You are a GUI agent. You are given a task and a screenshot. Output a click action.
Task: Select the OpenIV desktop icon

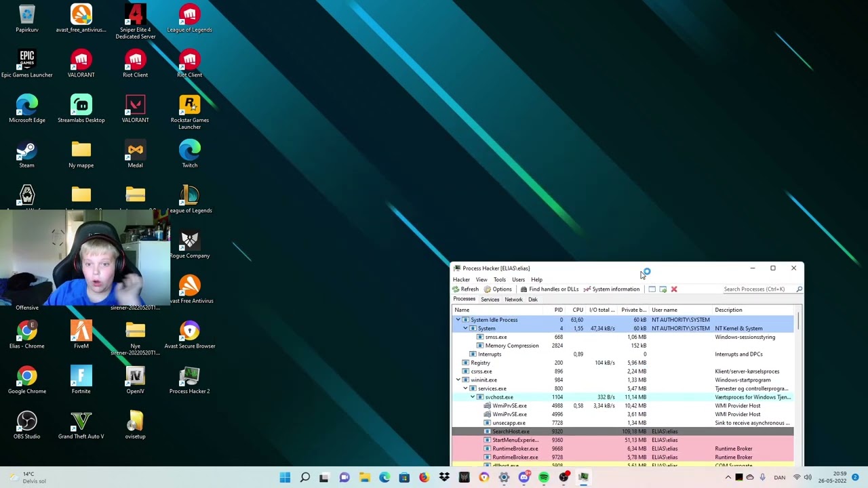(x=136, y=380)
